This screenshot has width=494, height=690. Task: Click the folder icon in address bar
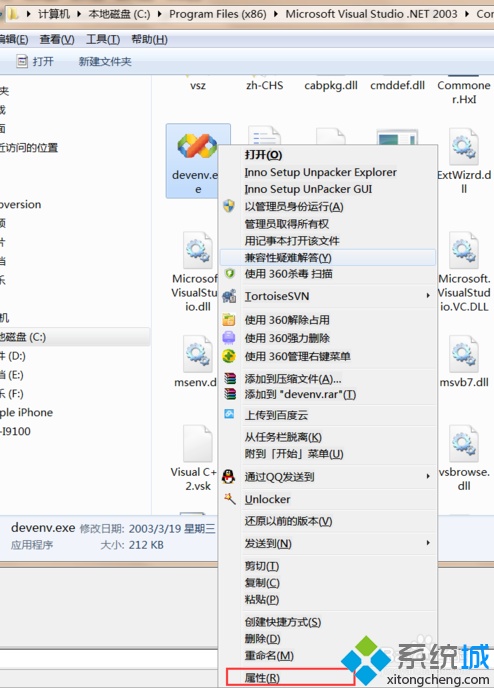[x=13, y=14]
